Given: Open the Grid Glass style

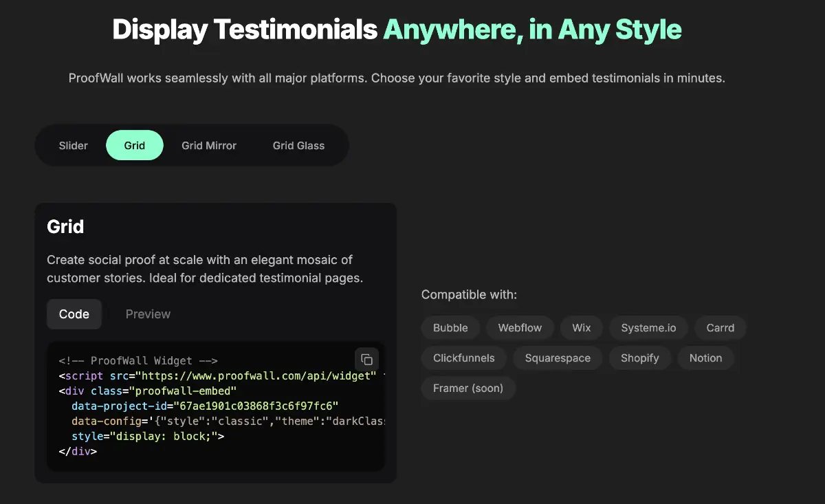Looking at the screenshot, I should coord(298,146).
